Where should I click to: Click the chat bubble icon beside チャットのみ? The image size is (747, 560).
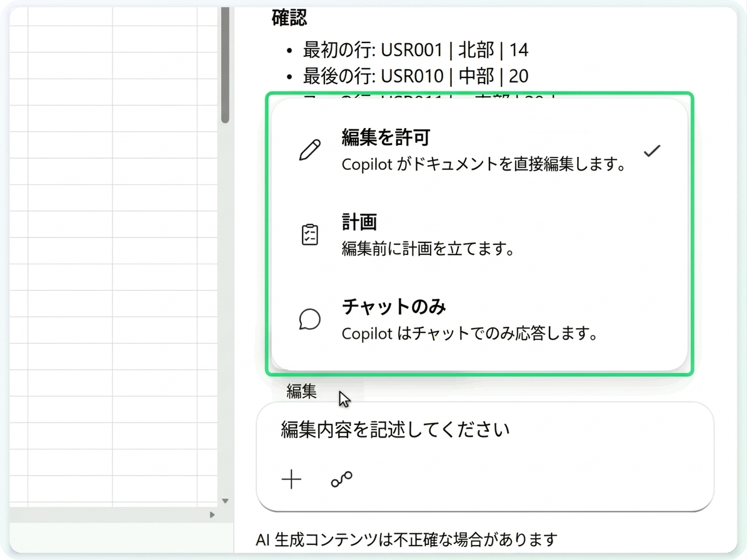pos(309,319)
